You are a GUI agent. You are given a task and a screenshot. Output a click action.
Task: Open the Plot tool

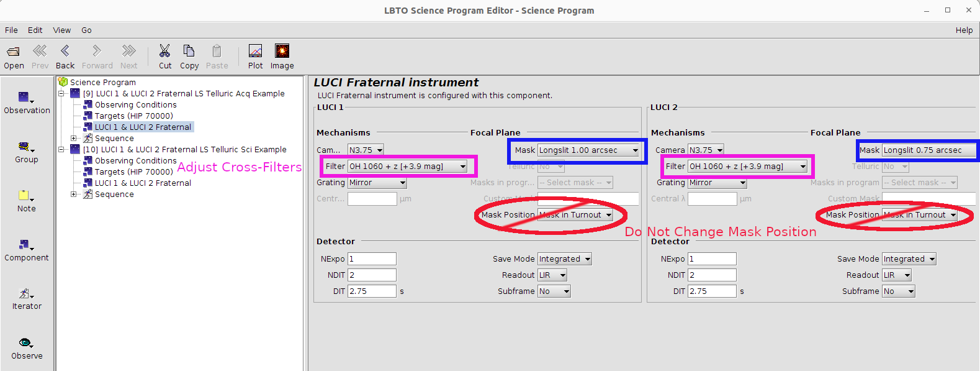[x=255, y=51]
